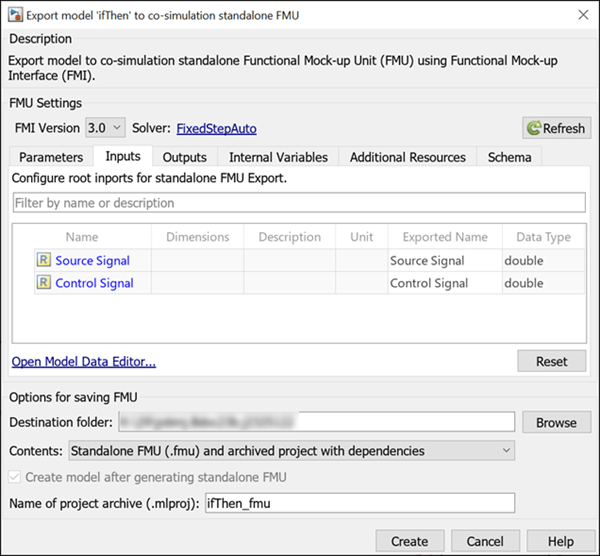
Task: Toggle 'Create model after generating standalone FMU' checkbox
Action: pos(16,478)
